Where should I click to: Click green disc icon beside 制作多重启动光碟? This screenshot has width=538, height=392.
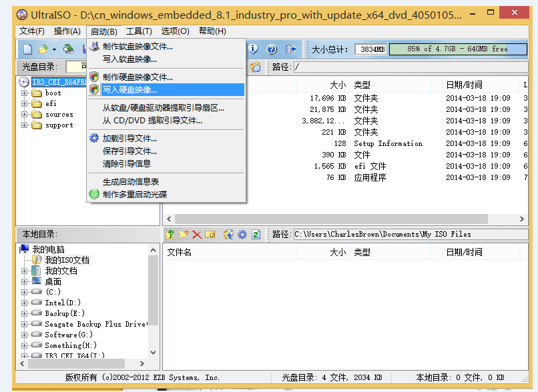click(94, 194)
